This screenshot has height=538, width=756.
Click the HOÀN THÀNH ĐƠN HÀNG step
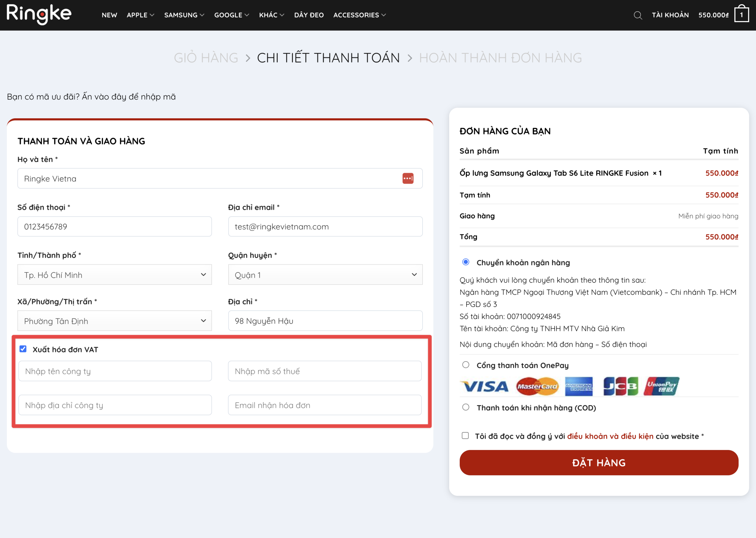[501, 58]
